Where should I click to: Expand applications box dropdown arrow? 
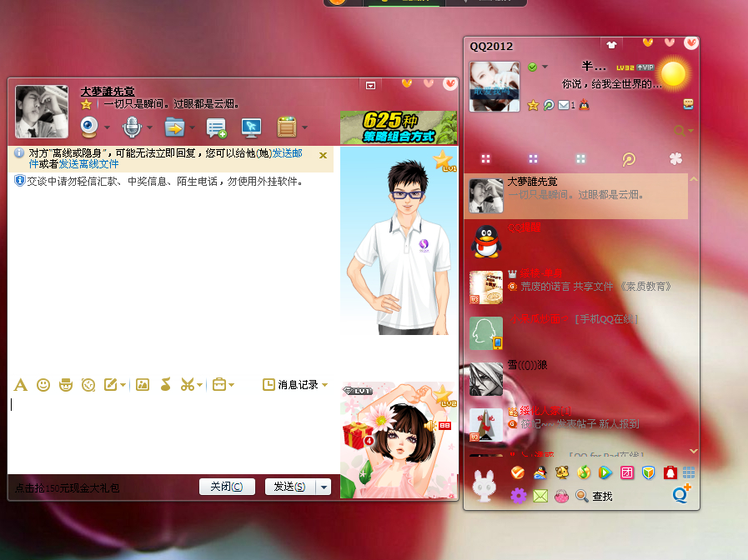(x=304, y=127)
